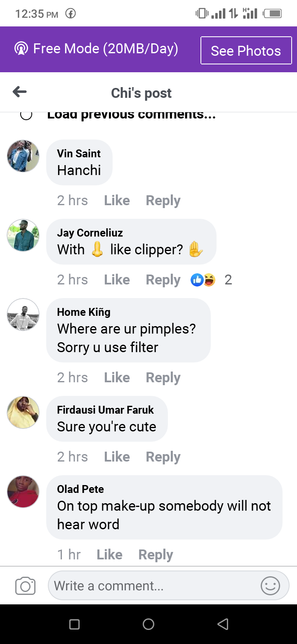The height and width of the screenshot is (644, 297).
Task: Reply to Home Kiñg's comment
Action: (163, 378)
